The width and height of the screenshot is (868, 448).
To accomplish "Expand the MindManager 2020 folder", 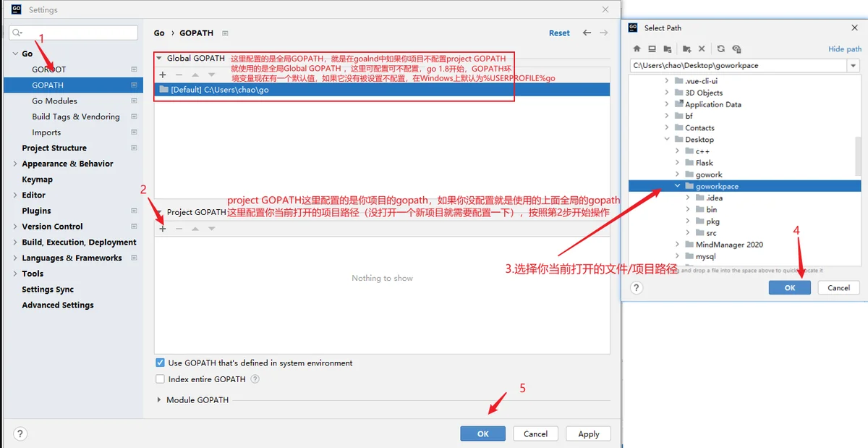I will point(678,245).
